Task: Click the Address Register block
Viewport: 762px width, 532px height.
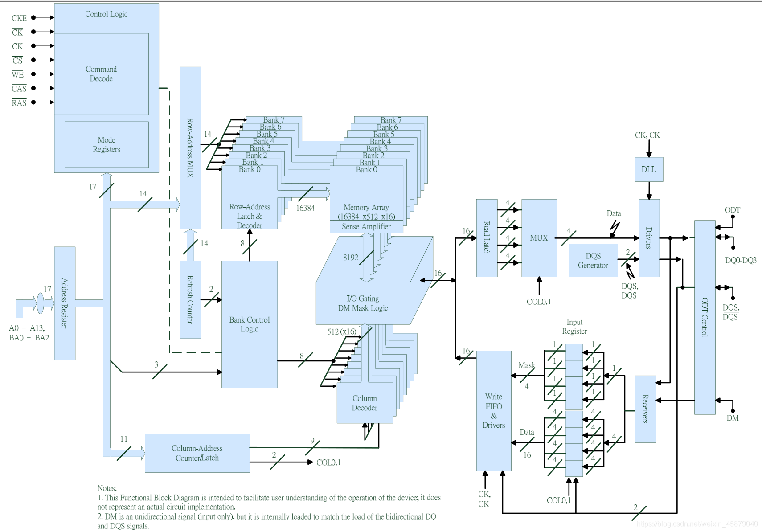Action: coord(65,303)
